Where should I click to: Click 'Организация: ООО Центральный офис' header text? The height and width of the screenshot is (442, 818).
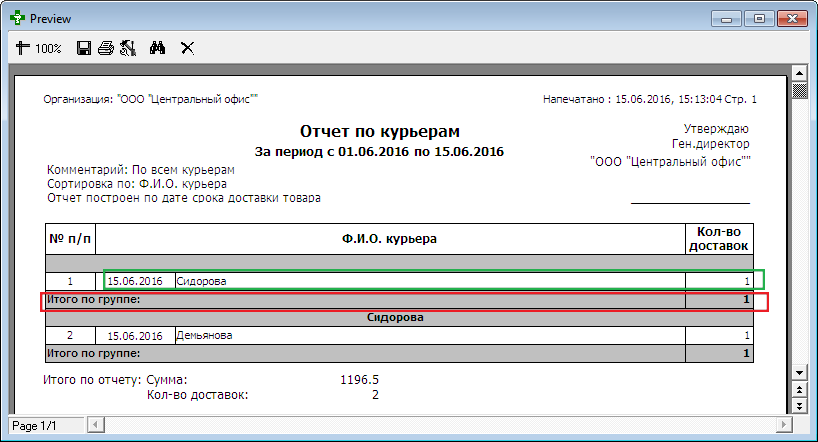151,99
